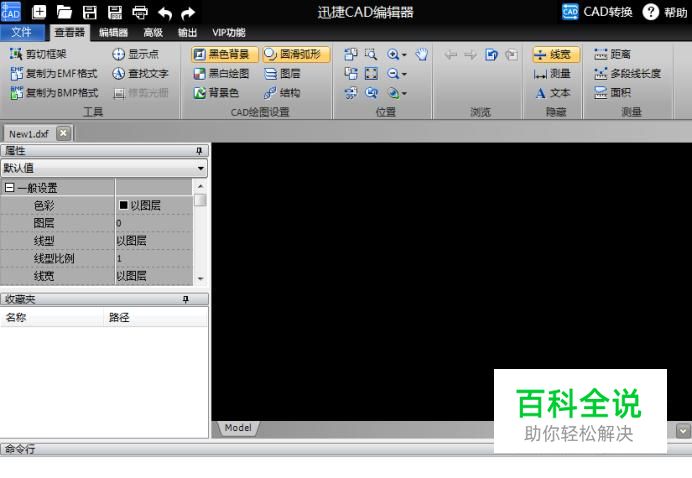Switch to the 高级 ribbon tab
Viewport: 692px width, 478px height.
pyautogui.click(x=153, y=33)
